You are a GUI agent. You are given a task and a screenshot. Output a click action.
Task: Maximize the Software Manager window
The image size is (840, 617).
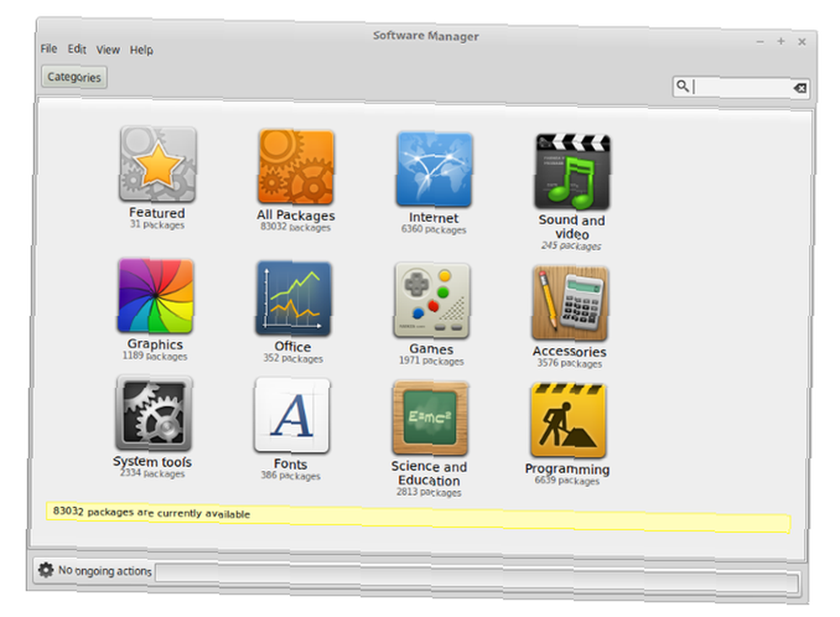tap(781, 41)
